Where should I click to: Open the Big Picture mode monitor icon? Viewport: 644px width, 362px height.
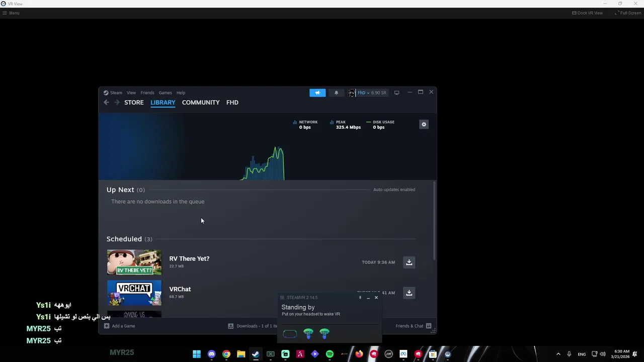click(396, 93)
